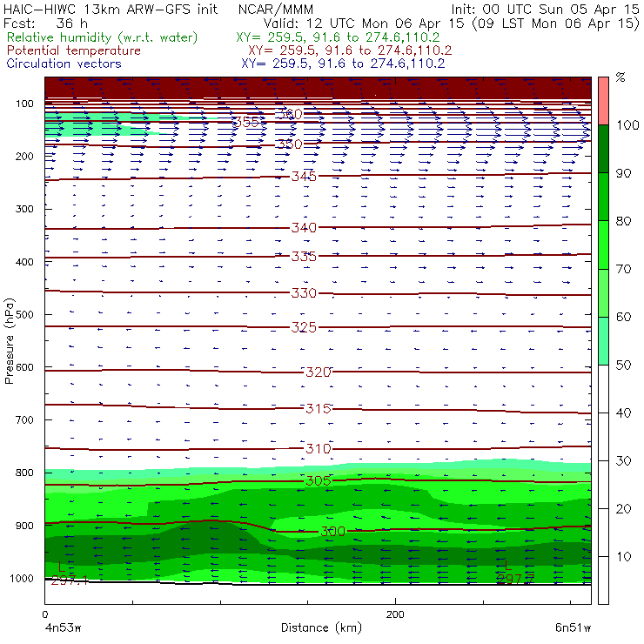Viewport: 644px width, 644px height.
Task: Click the 60-70% colorbar swatch
Action: (x=603, y=292)
